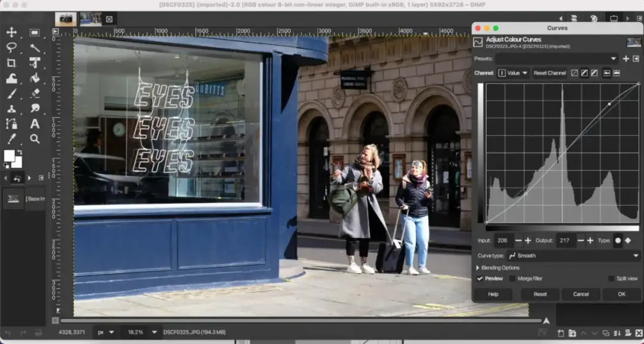Open the Channel Value dropdown
This screenshot has width=644, height=344.
pos(513,73)
